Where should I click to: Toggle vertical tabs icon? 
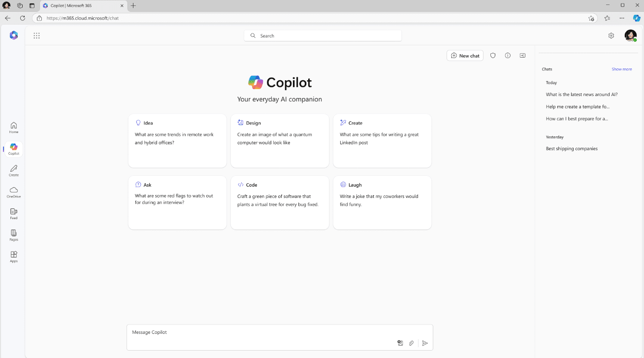pyautogui.click(x=32, y=5)
